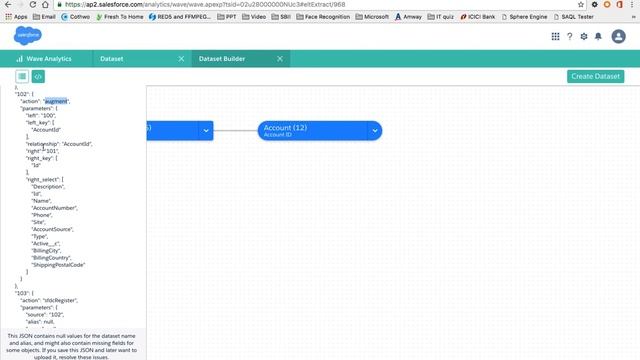Open the Fresh To Home bookmark
This screenshot has width=640, height=360.
pos(120,17)
